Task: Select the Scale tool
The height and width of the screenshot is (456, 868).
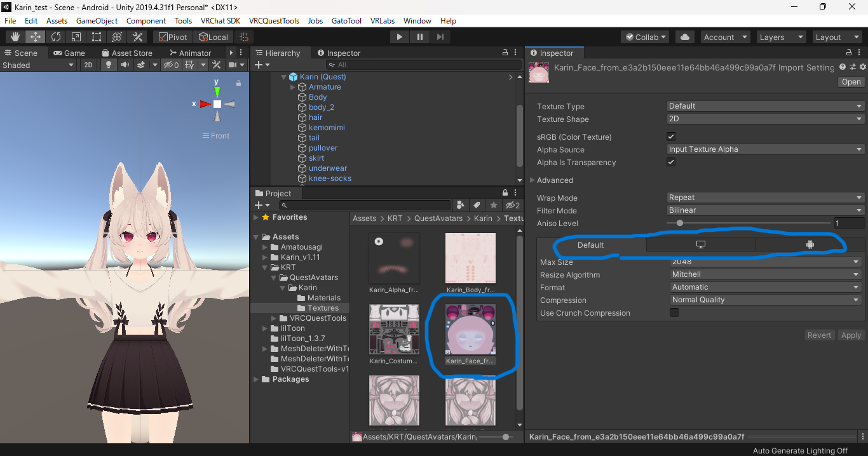Action: [76, 37]
